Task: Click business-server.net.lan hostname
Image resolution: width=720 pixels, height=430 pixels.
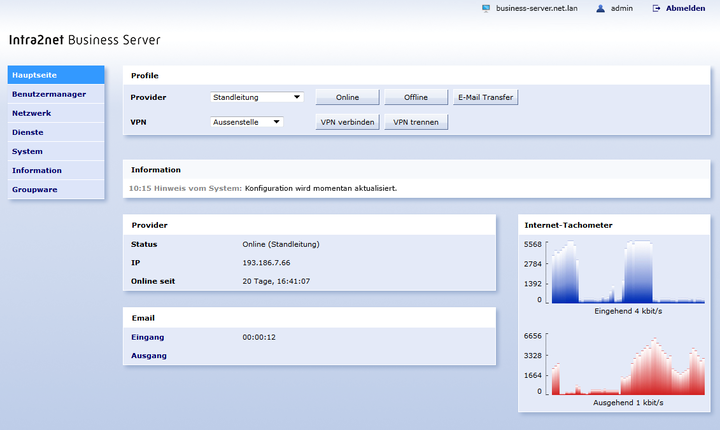Action: point(536,8)
